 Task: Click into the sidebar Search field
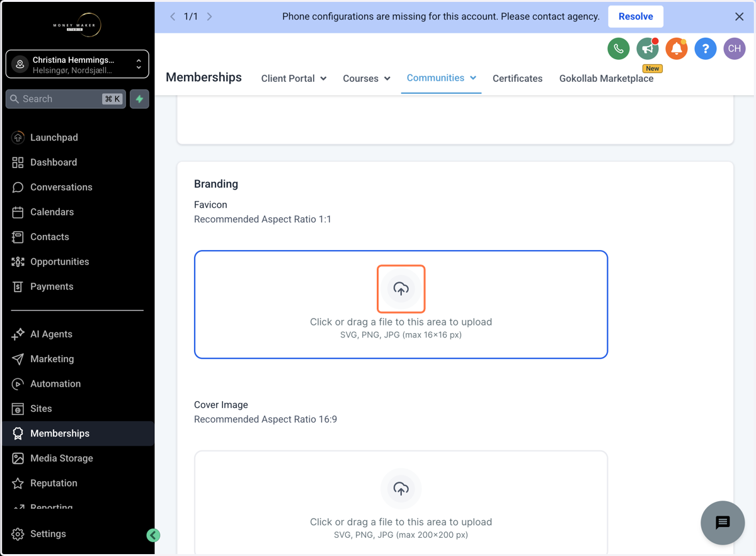coord(66,99)
